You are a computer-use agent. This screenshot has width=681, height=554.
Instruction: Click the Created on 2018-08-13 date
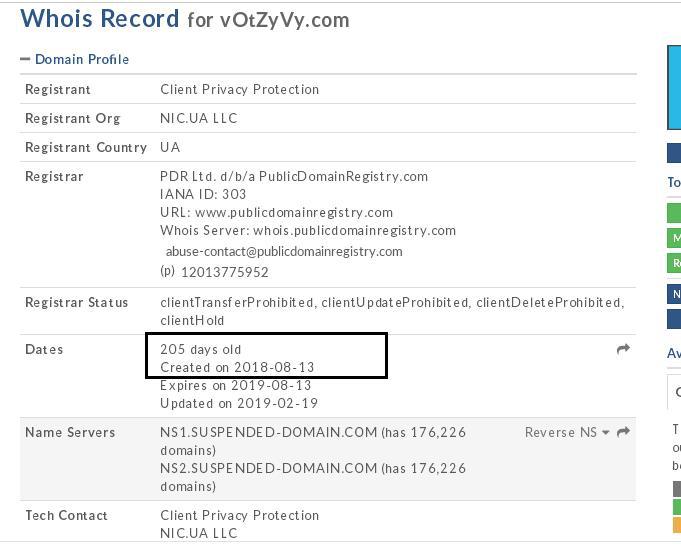[237, 367]
